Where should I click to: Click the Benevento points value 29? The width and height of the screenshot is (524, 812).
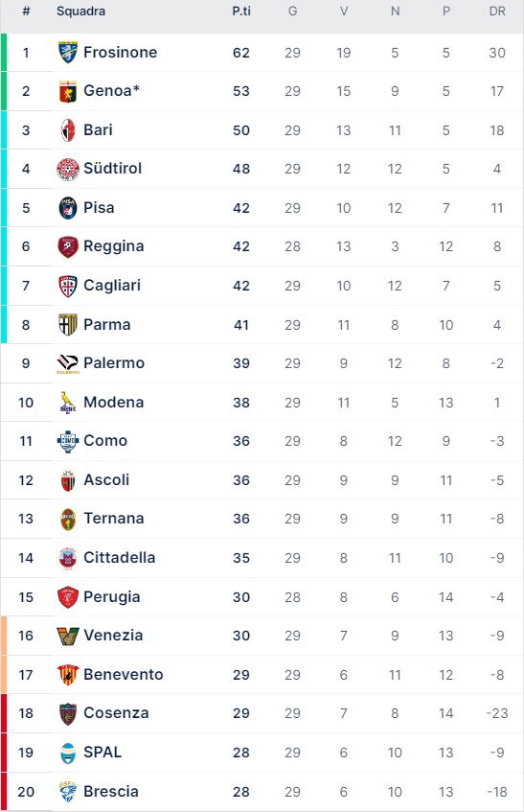(x=241, y=675)
